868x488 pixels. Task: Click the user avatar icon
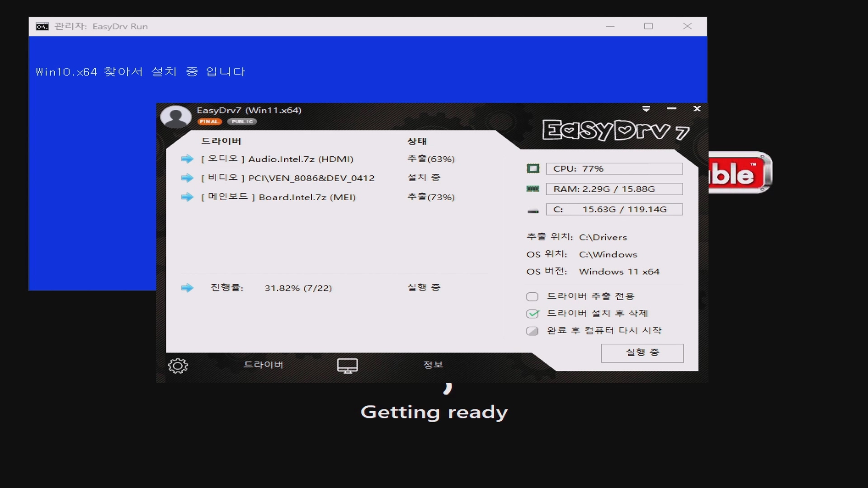click(176, 117)
